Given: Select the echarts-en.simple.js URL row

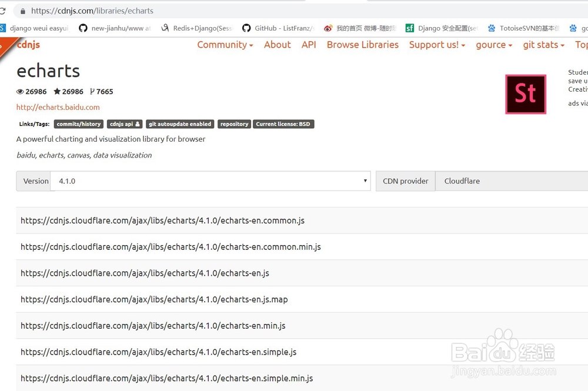Looking at the screenshot, I should 302,352.
